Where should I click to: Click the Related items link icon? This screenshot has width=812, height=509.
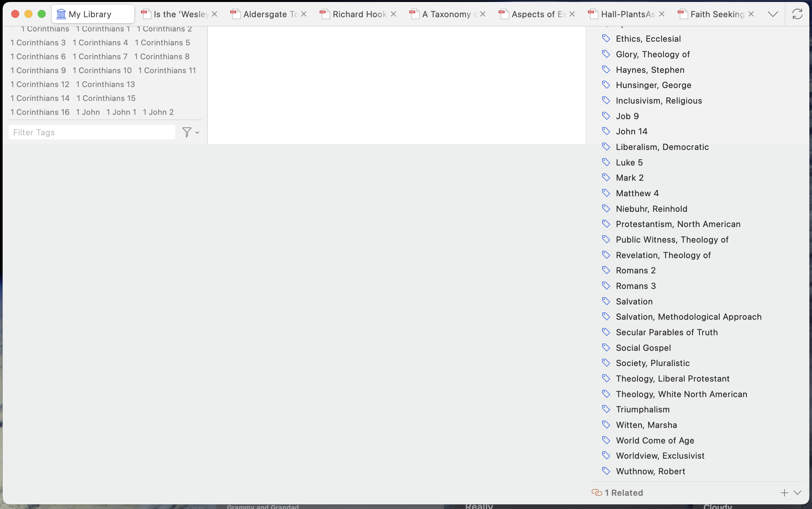coord(597,492)
